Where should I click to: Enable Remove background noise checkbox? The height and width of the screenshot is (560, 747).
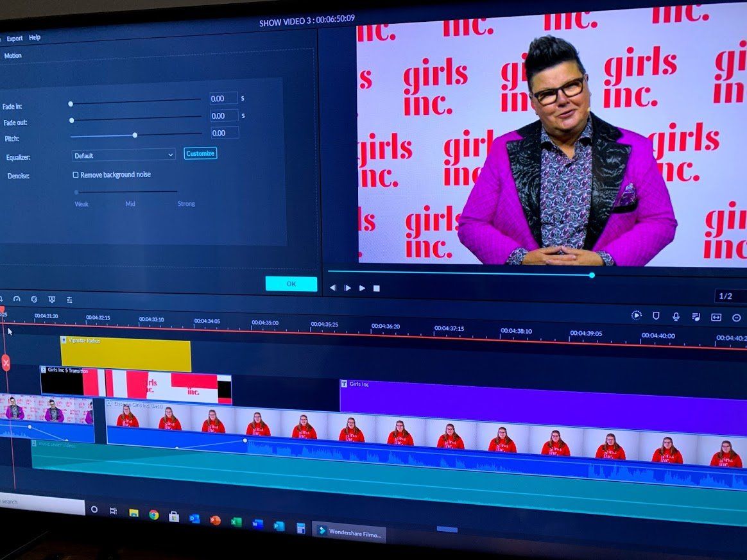click(75, 174)
